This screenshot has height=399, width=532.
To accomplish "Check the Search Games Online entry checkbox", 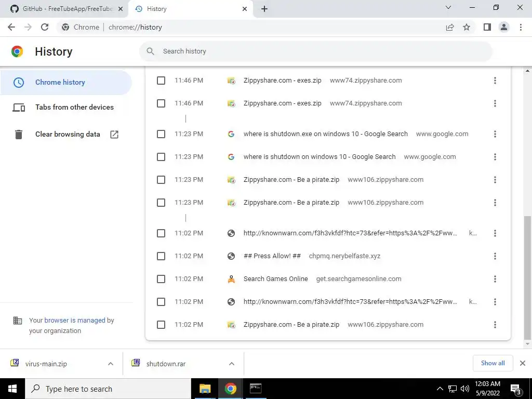I will pyautogui.click(x=161, y=279).
